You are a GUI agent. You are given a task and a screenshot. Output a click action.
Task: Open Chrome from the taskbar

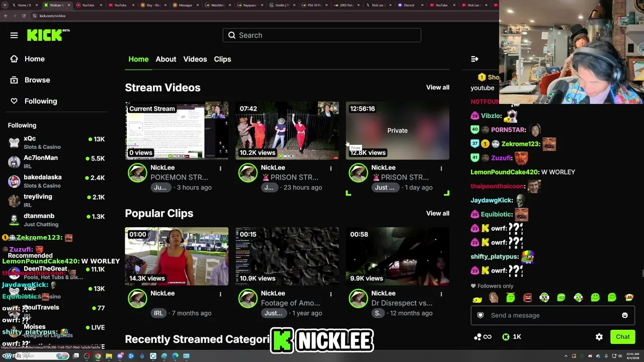(x=98, y=356)
